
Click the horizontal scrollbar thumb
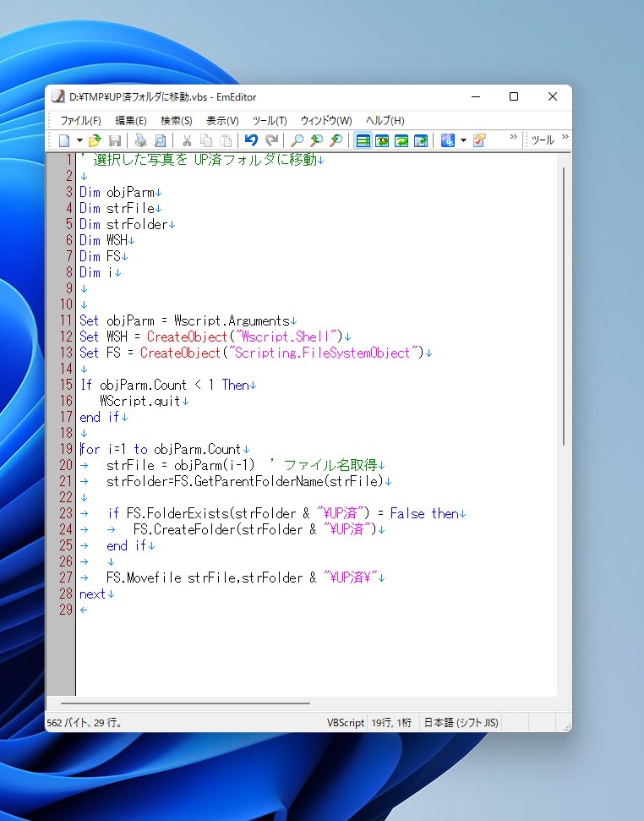(185, 703)
